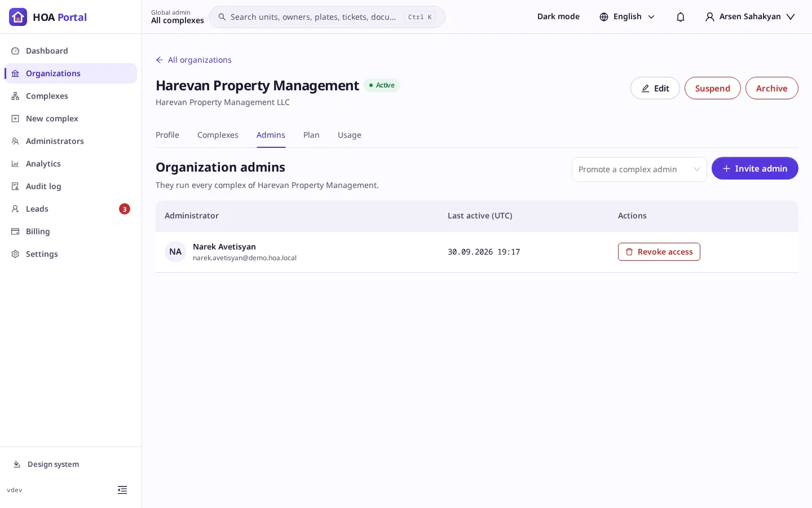Click the Actions column header
812x508 pixels.
point(632,216)
